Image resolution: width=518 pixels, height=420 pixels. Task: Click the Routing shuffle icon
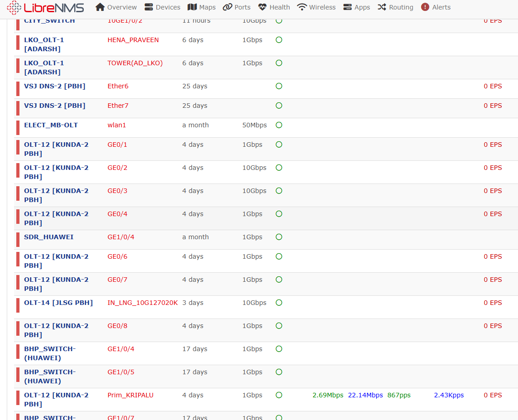tap(382, 7)
